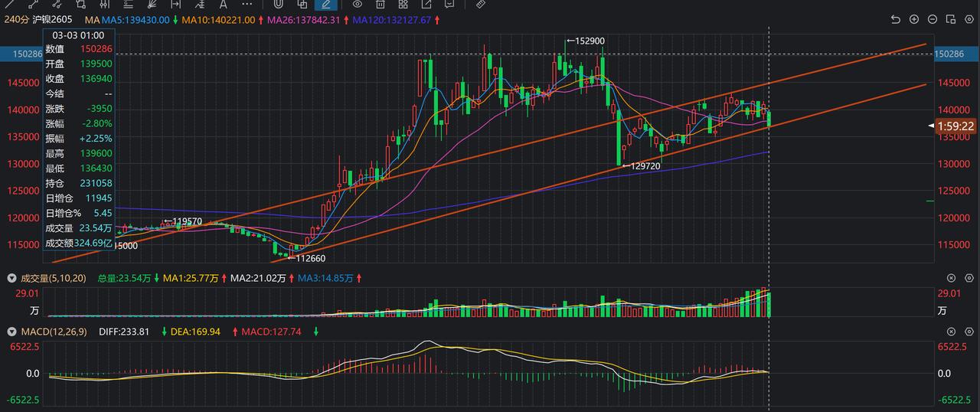
Task: Edit 成交量(5,10,20) indicator parameters
Action: (x=53, y=278)
